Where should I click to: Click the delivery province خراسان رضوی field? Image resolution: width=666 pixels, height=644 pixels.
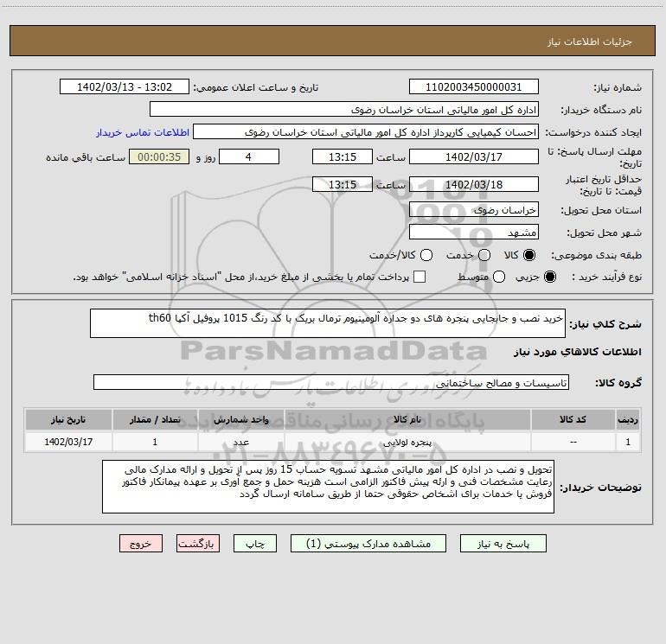(474, 209)
